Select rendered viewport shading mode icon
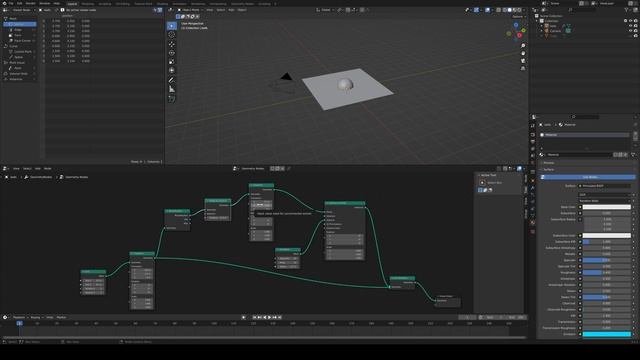This screenshot has height=360, width=640. click(519, 10)
